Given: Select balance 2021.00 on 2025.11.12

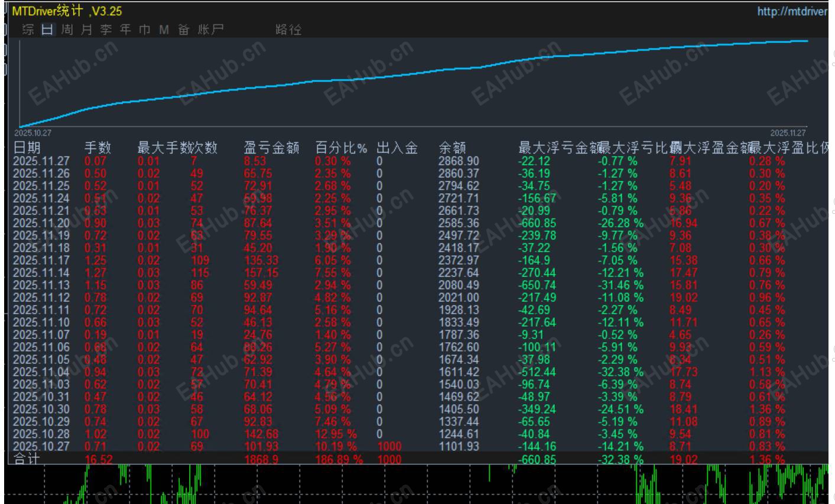Looking at the screenshot, I should [x=459, y=298].
